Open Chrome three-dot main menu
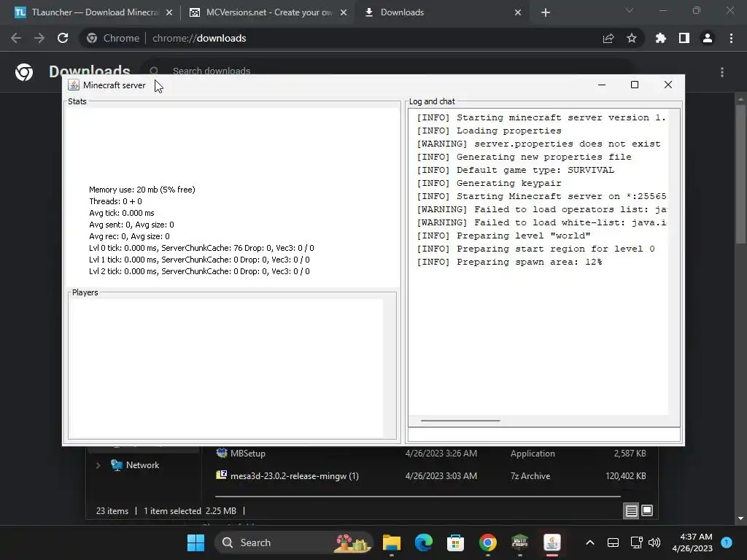747x560 pixels. tap(731, 38)
